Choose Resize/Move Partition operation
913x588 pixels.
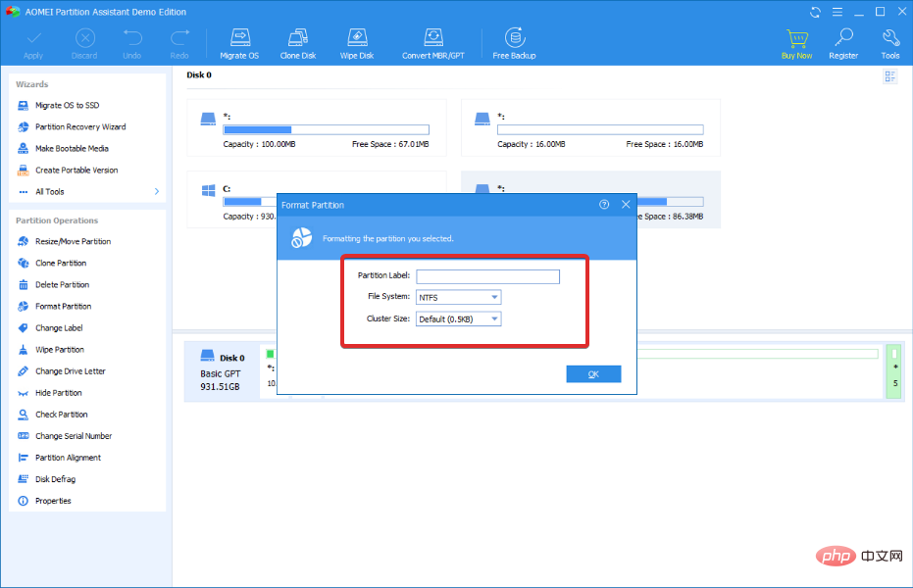[x=73, y=242]
